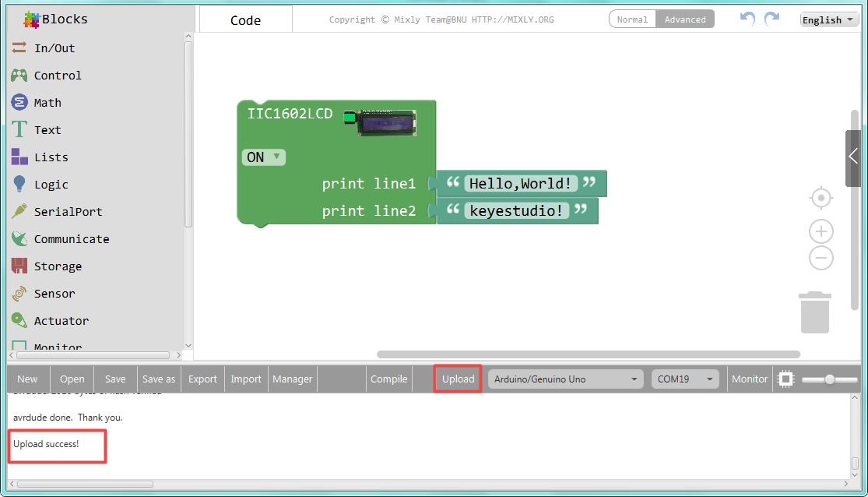This screenshot has height=497, width=868.
Task: Open the COM19 port dropdown
Action: click(684, 379)
